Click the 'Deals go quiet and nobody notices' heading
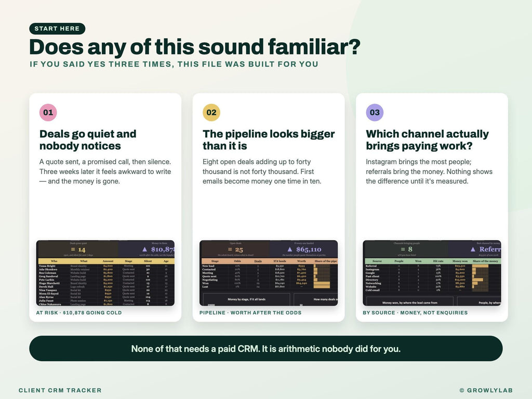This screenshot has height=399, width=532. click(x=88, y=140)
